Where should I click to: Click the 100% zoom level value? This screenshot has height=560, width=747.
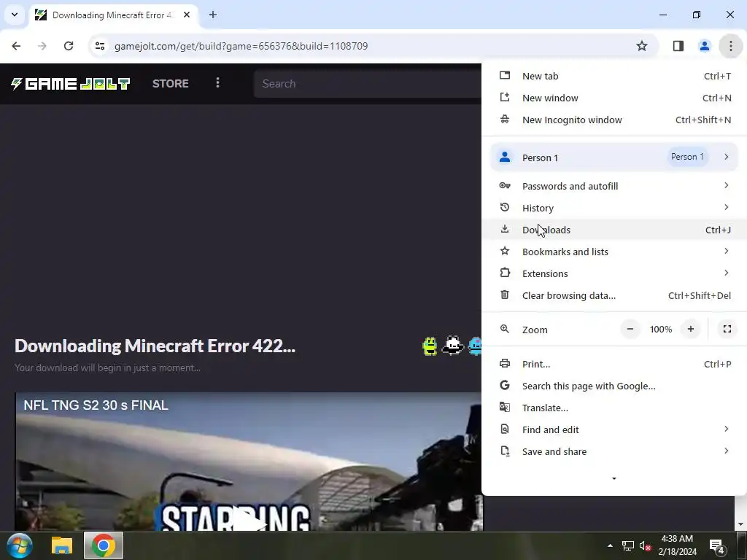click(660, 329)
